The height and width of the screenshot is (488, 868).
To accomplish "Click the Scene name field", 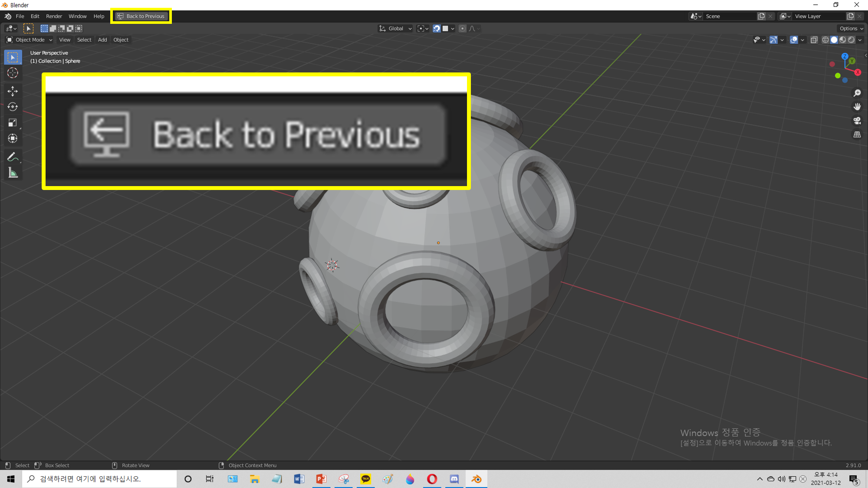I will click(729, 16).
